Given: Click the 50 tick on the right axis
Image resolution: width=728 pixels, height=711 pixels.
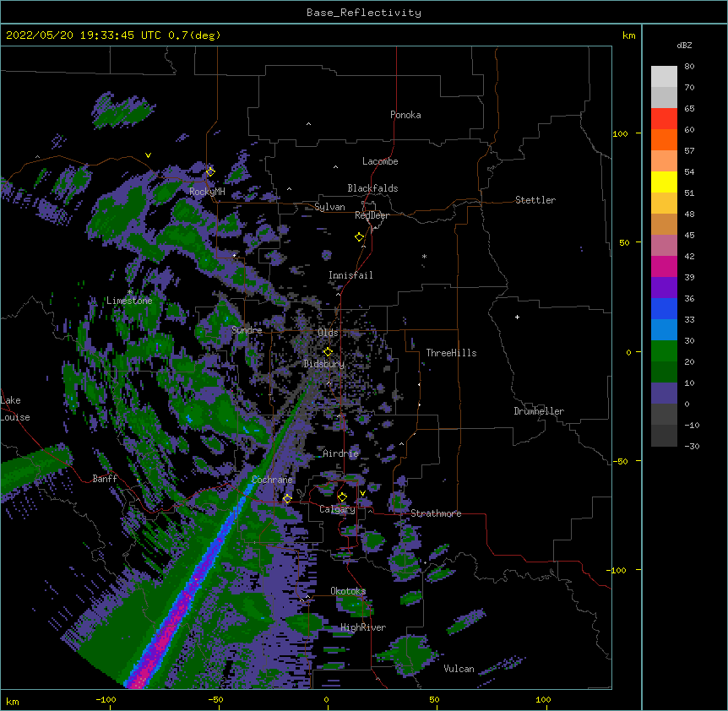Looking at the screenshot, I should click(624, 242).
